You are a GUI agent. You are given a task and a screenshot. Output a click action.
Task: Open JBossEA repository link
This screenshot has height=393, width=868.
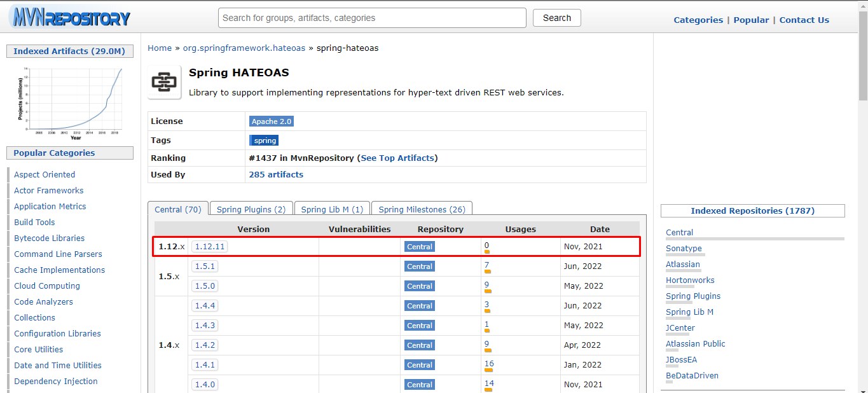[x=681, y=360]
